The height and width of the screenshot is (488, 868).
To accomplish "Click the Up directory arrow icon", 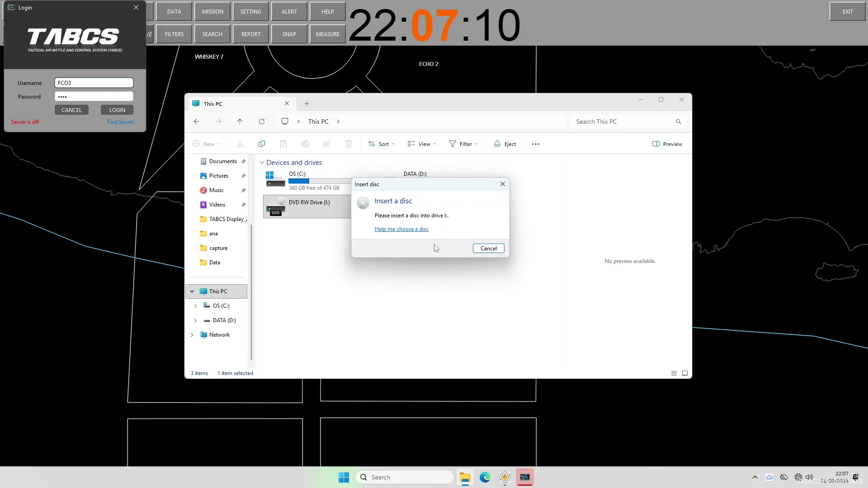I will [x=240, y=122].
